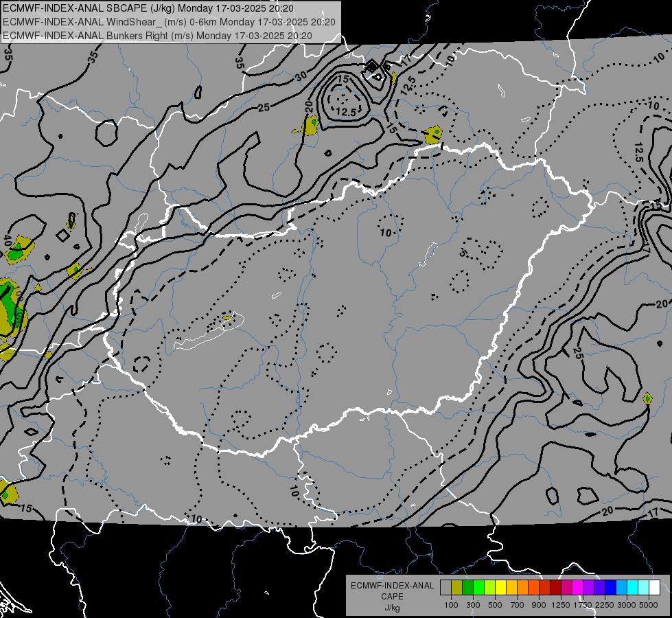Select the dark red legend swatch

555,588
